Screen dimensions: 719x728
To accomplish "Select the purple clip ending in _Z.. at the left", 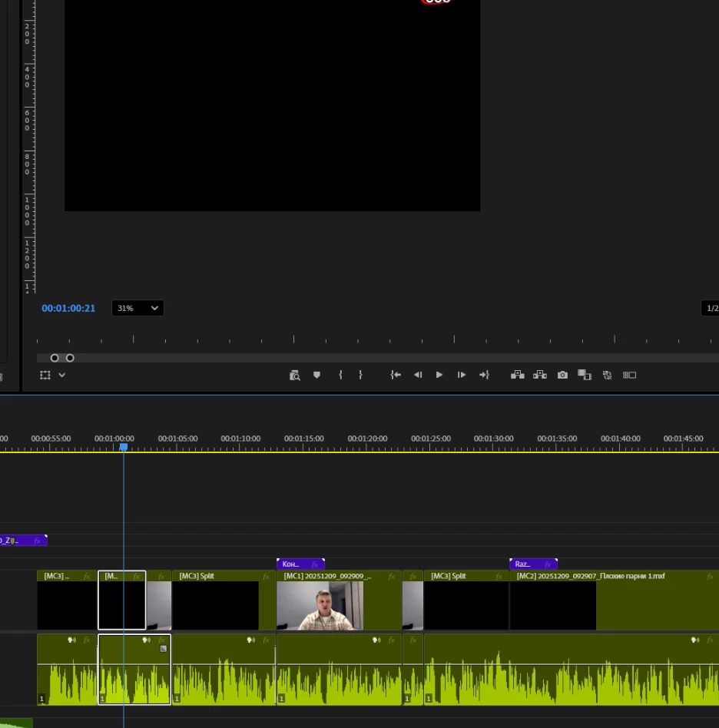I will (x=23, y=541).
